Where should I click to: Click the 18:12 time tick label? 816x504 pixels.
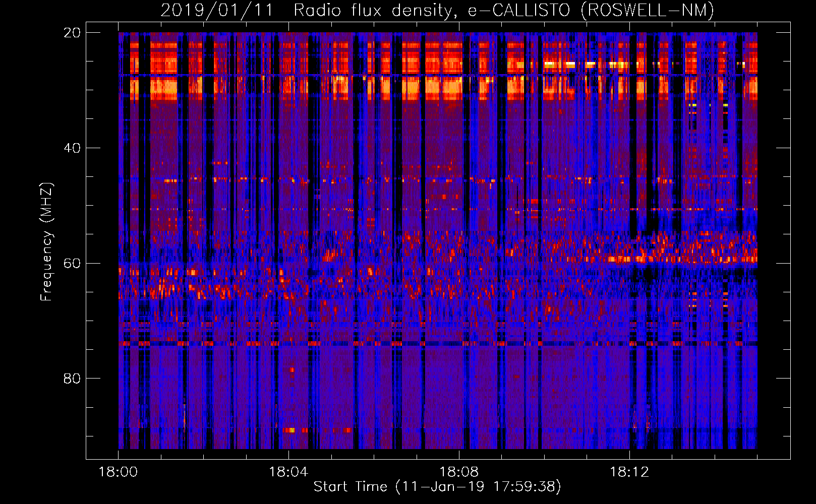tap(629, 472)
